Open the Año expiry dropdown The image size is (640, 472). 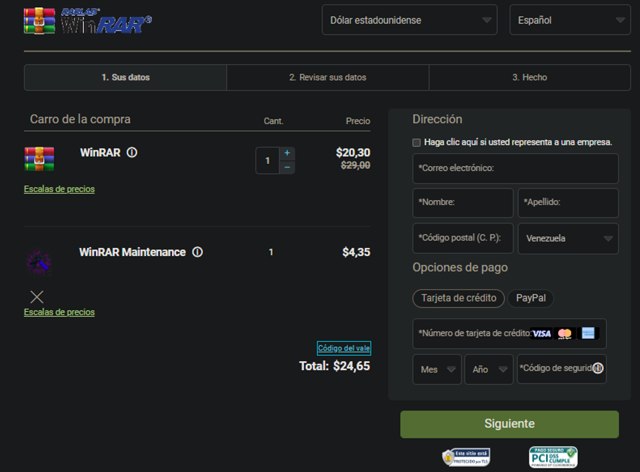pos(489,370)
